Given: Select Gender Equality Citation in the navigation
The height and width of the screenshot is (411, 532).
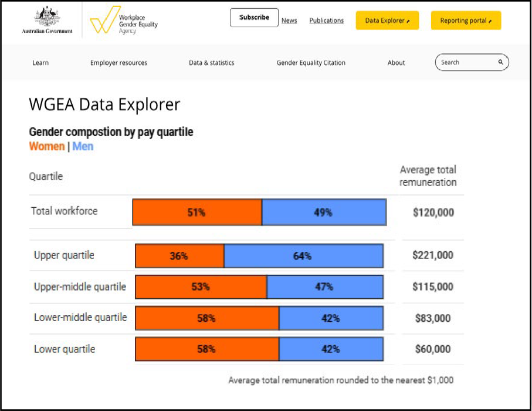Looking at the screenshot, I should 311,62.
